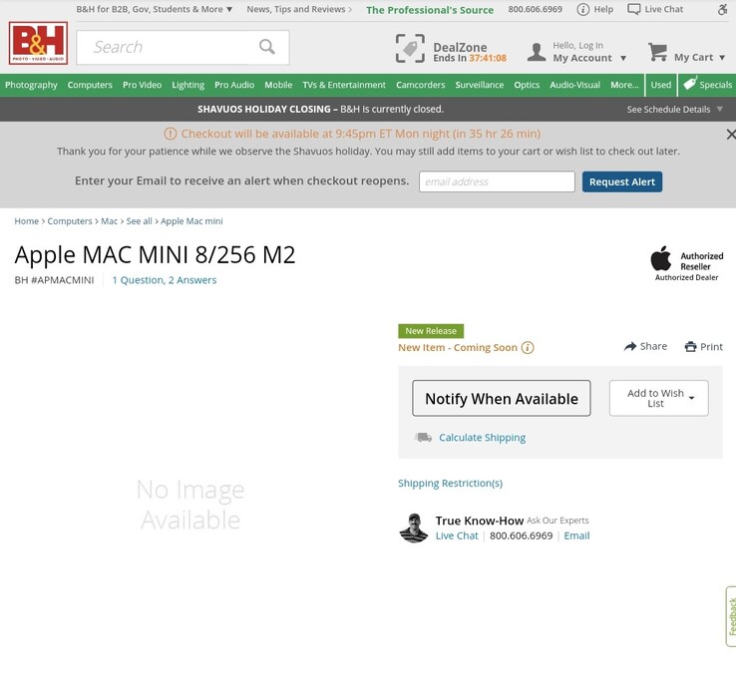Go to Mac breadcrumb
Image resolution: width=736 pixels, height=700 pixels.
[110, 221]
